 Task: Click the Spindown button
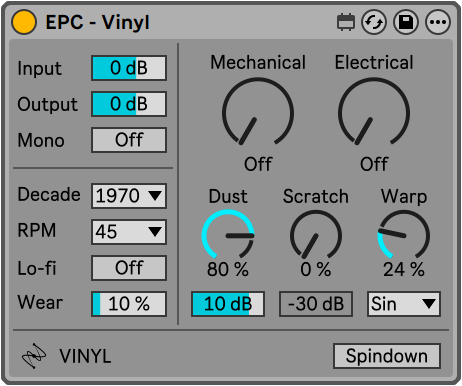point(387,356)
